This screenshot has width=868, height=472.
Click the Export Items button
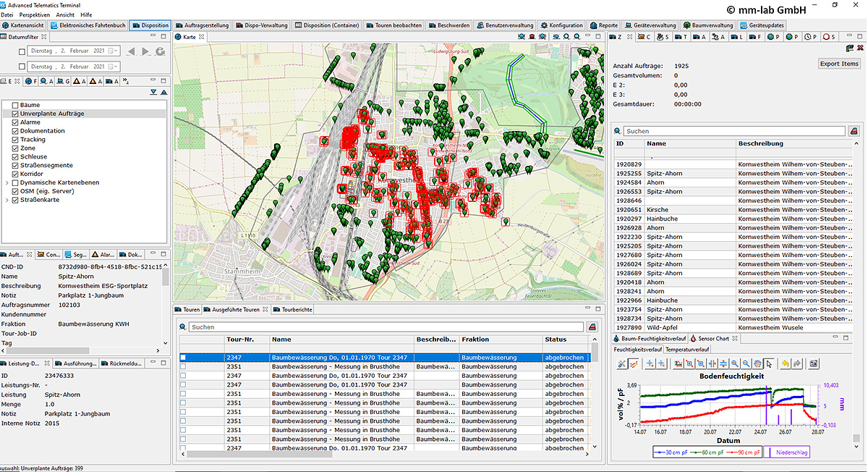click(x=839, y=64)
